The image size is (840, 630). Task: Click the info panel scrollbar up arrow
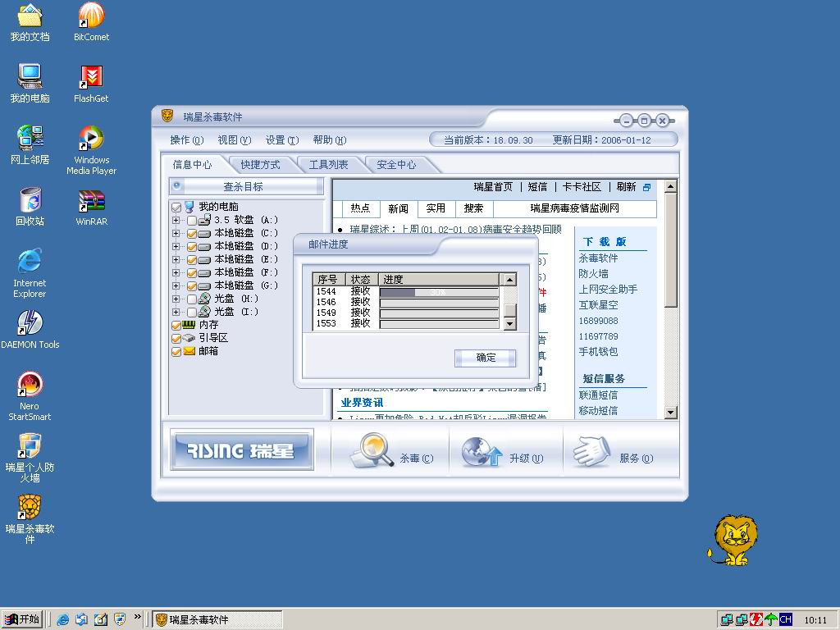click(671, 186)
